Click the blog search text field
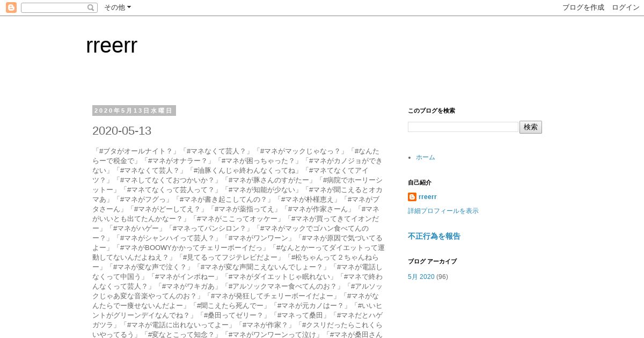 pyautogui.click(x=463, y=127)
